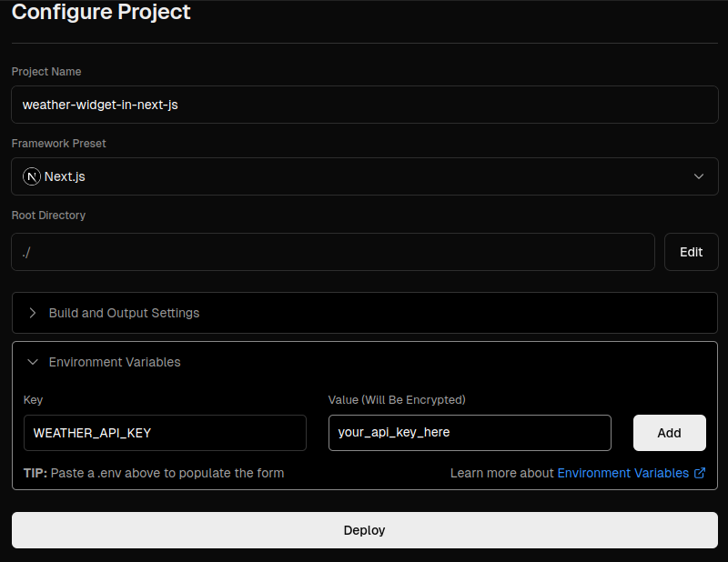728x562 pixels.
Task: Click the WEATHER_API_KEY key field
Action: pyautogui.click(x=165, y=433)
